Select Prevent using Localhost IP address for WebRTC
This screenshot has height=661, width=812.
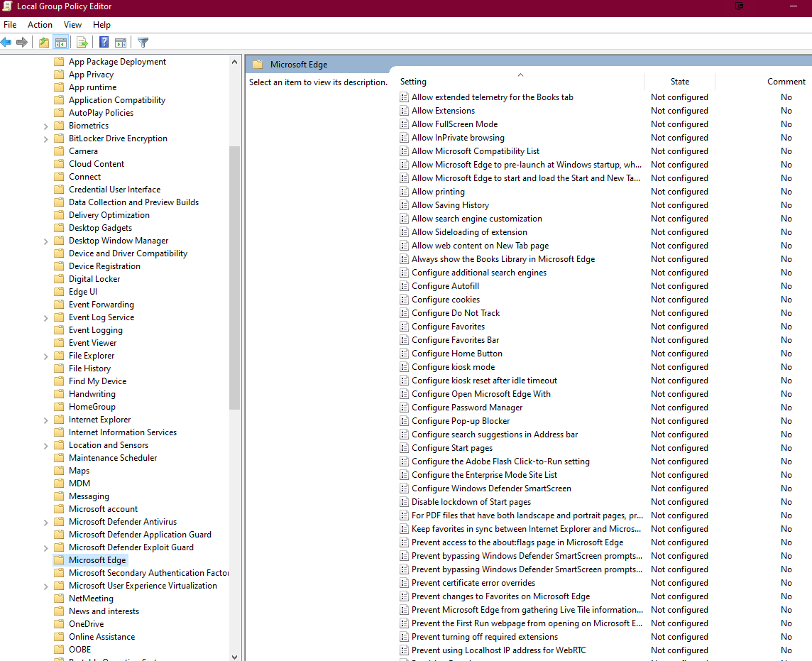point(499,650)
